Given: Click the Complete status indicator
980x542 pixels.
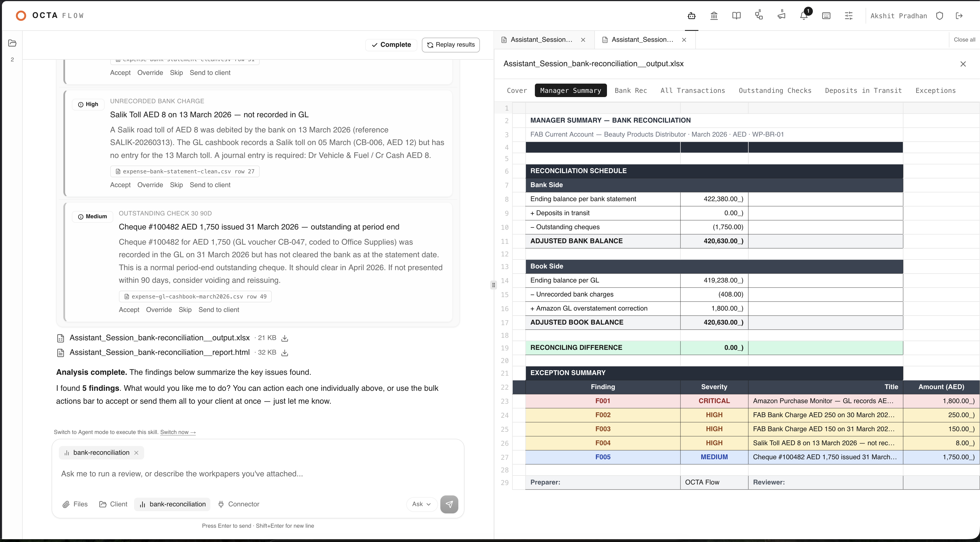Looking at the screenshot, I should point(391,45).
